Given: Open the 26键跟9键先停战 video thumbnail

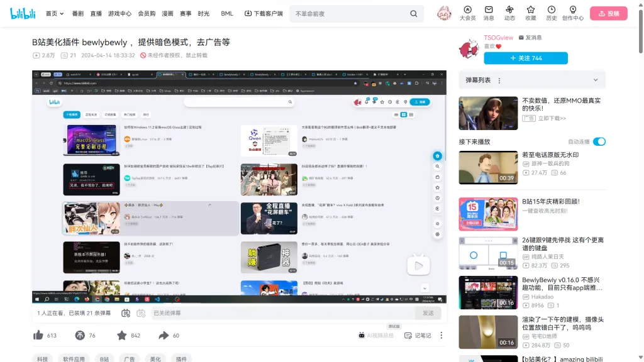Looking at the screenshot, I should tap(488, 253).
